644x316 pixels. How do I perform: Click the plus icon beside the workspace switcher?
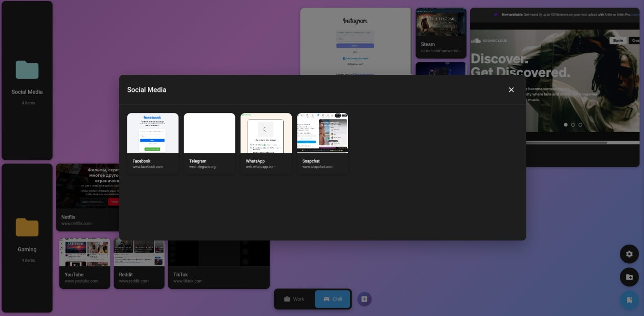point(364,299)
